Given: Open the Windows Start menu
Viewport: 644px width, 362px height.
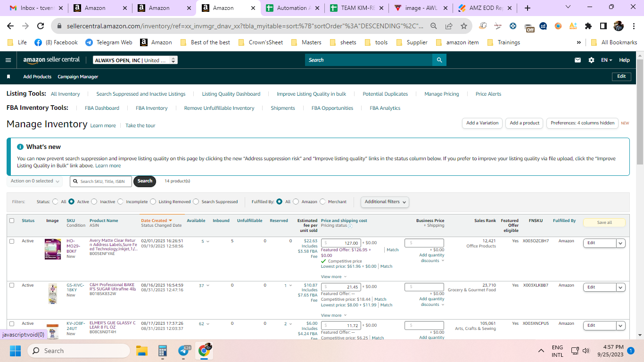Looking at the screenshot, I should pyautogui.click(x=16, y=351).
